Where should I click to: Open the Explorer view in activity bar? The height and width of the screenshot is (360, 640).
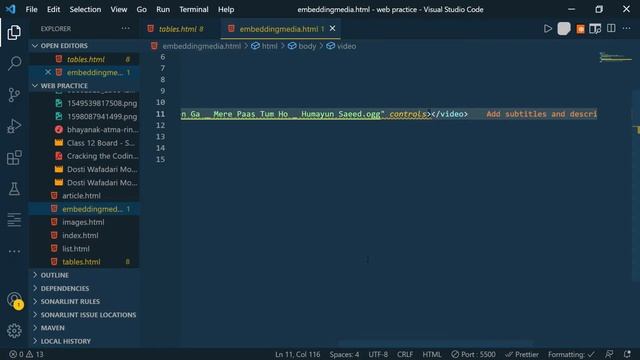pos(14,32)
